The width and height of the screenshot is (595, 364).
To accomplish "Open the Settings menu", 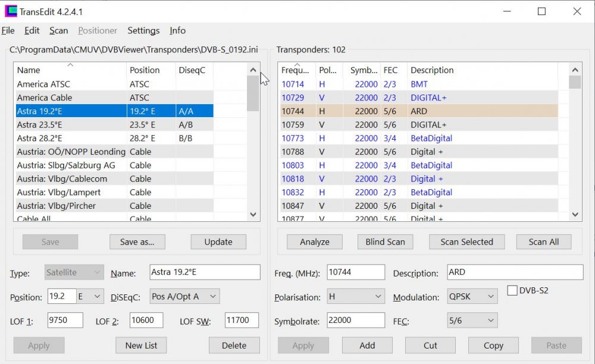I will pyautogui.click(x=143, y=30).
